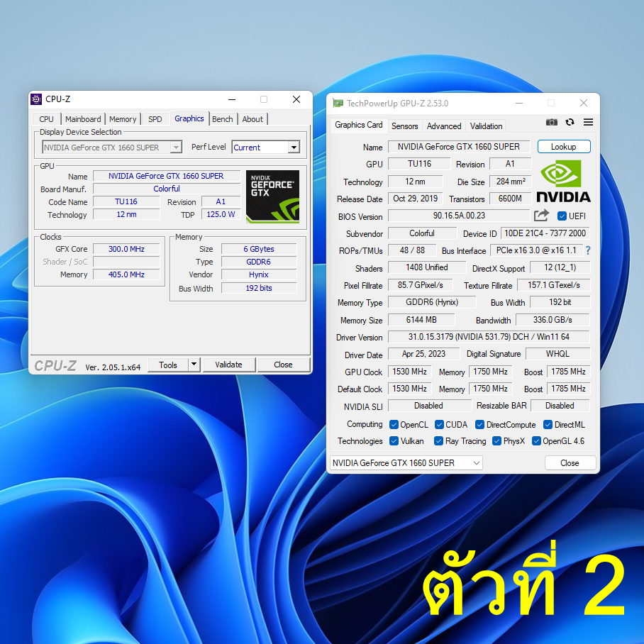Click the BIOS Version text field

[x=459, y=216]
